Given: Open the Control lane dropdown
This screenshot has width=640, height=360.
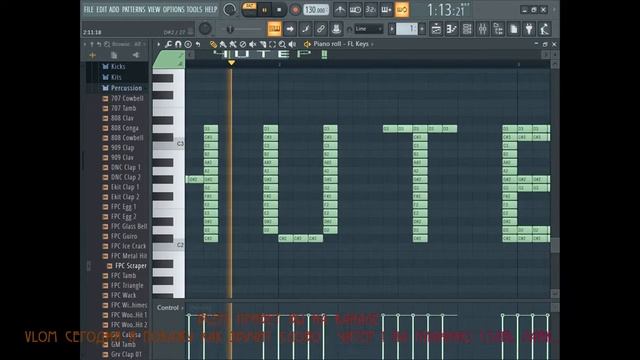Looking at the screenshot, I should tap(170, 308).
